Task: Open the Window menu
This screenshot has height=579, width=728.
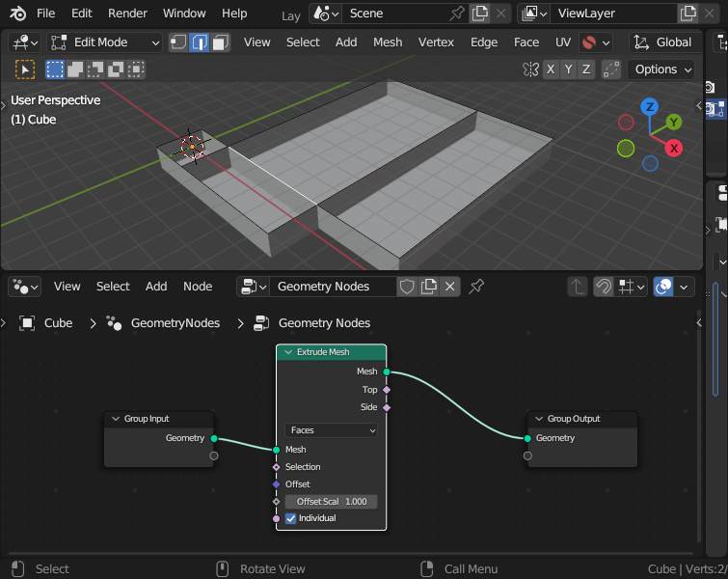Action: pyautogui.click(x=184, y=14)
